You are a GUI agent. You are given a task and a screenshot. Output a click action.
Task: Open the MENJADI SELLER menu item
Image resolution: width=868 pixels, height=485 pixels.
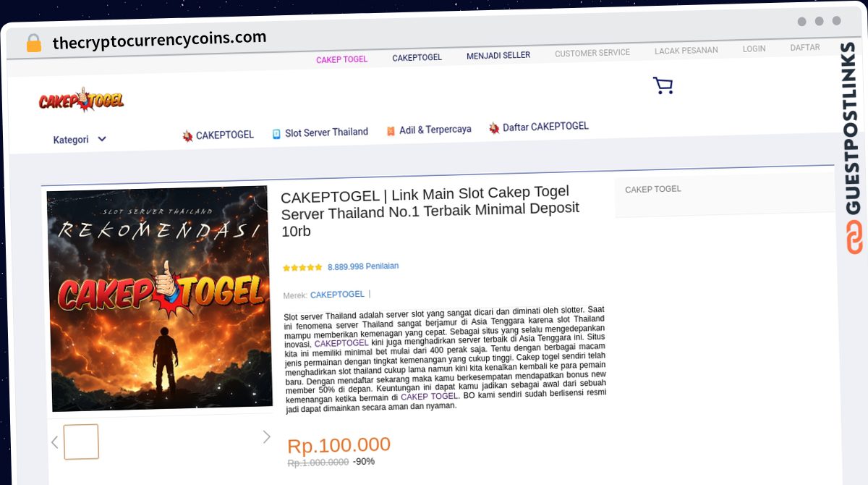coord(498,56)
